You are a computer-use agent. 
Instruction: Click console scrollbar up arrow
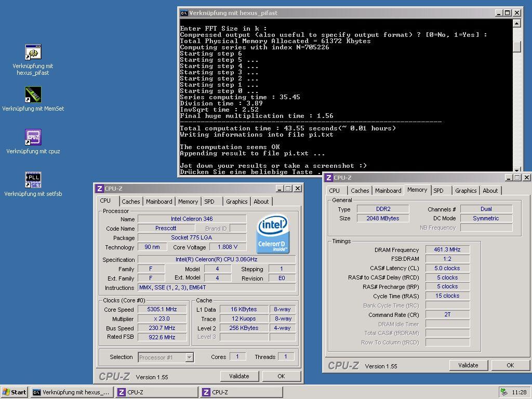coord(517,23)
